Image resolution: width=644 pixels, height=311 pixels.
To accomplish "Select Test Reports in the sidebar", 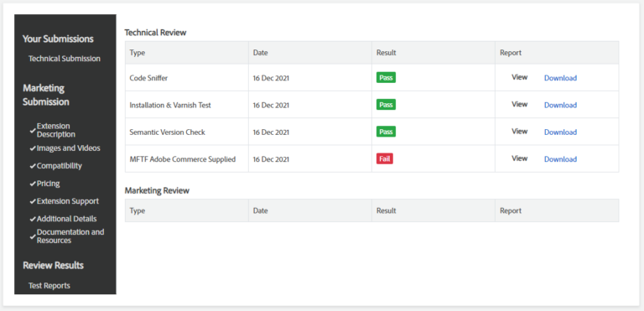I will coord(49,286).
